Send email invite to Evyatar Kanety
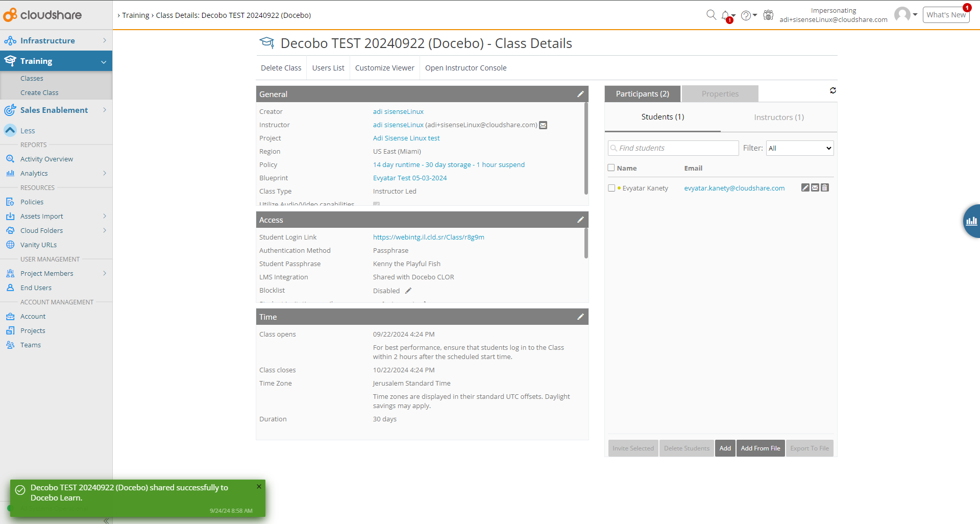Screen dimensions: 980x524 coord(815,187)
